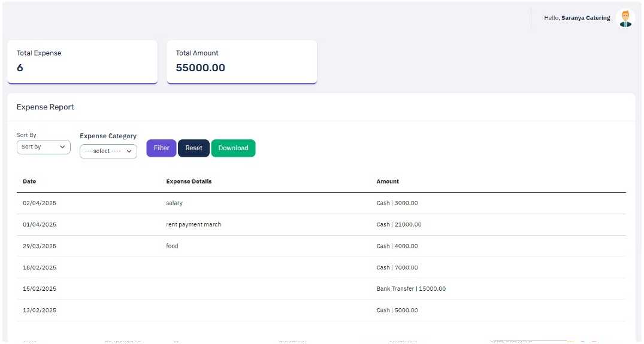Click the salary expense detail

[174, 203]
